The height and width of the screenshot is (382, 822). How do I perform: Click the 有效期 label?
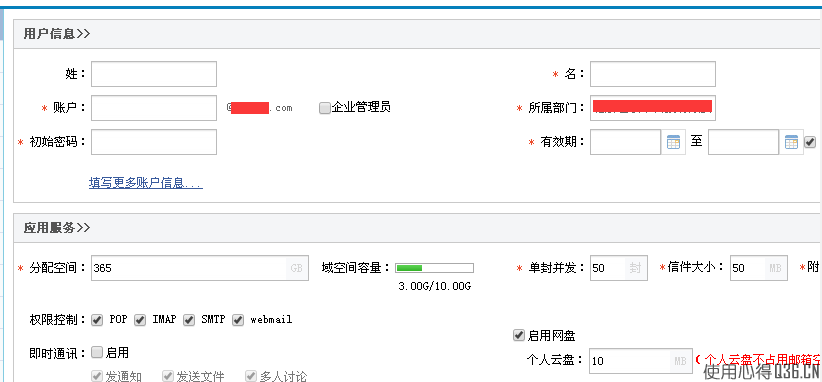[562, 142]
